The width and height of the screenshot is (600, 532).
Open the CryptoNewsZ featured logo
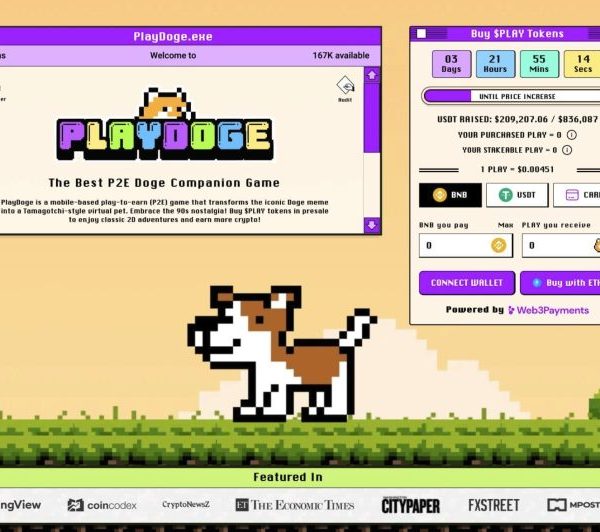(186, 504)
